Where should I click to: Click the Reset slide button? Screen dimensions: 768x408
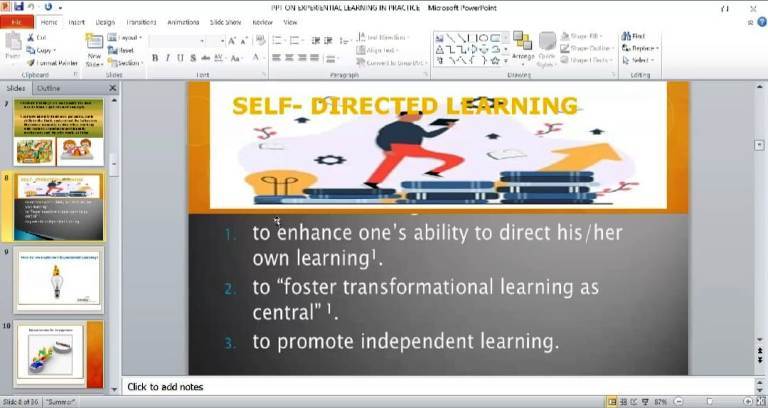click(x=126, y=50)
